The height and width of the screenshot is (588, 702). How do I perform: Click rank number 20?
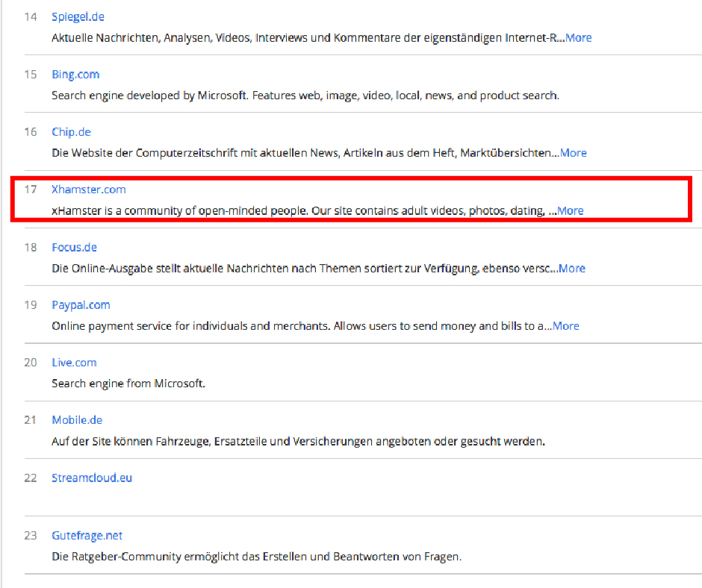coord(31,363)
